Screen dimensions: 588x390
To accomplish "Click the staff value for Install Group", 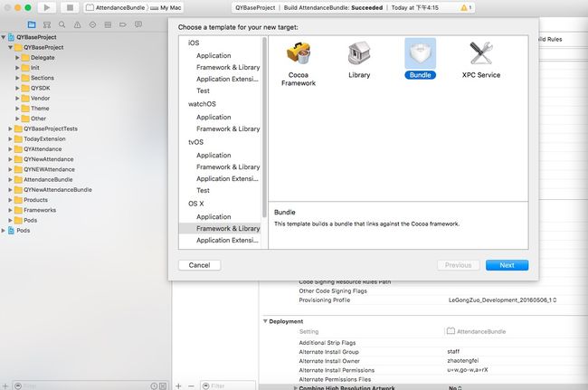I will 453,352.
